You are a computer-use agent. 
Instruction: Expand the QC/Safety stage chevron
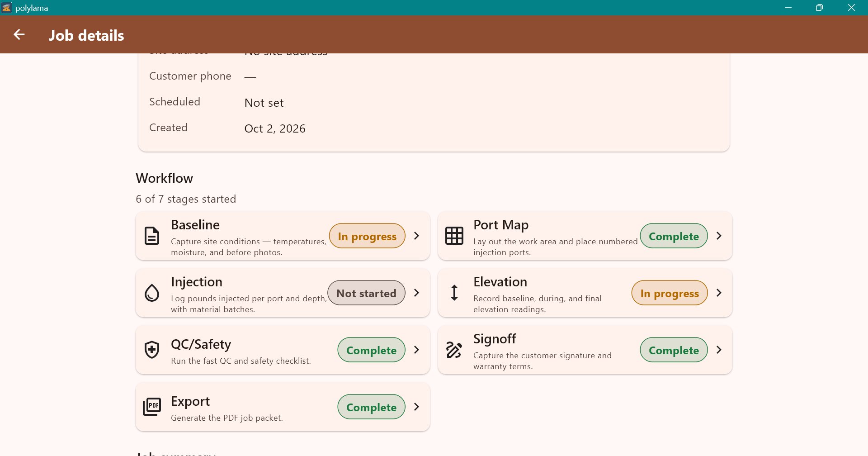417,350
